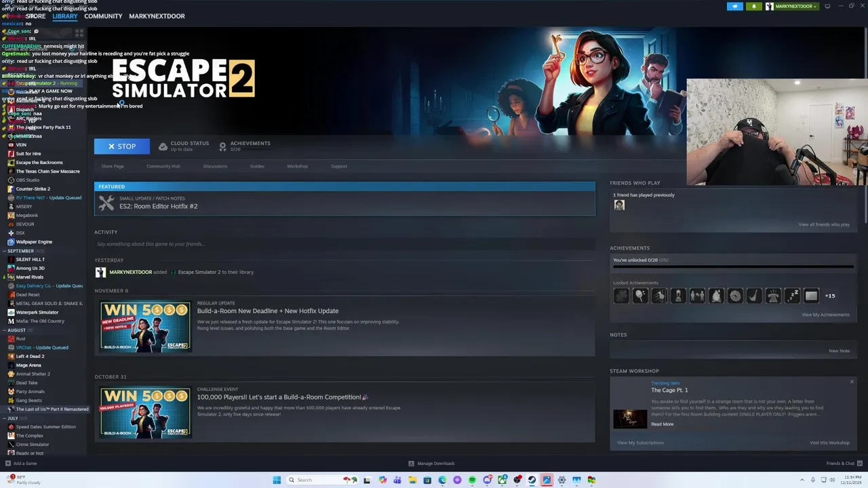Click Read More on The Cage Pt. 1
This screenshot has height=488, width=868.
point(663,424)
